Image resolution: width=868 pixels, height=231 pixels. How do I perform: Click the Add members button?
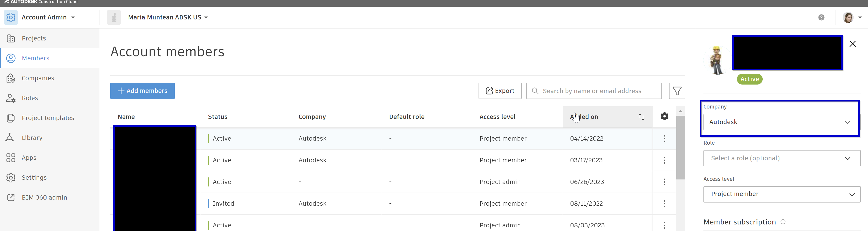(x=142, y=91)
